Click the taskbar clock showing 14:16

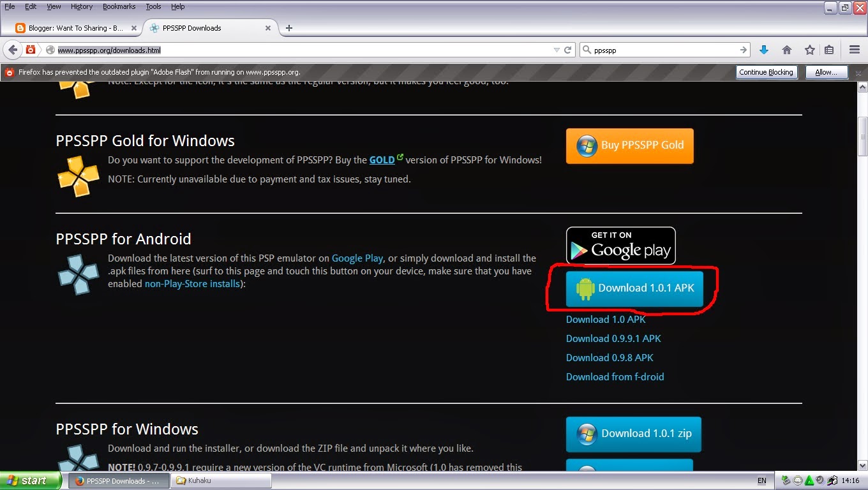point(851,480)
